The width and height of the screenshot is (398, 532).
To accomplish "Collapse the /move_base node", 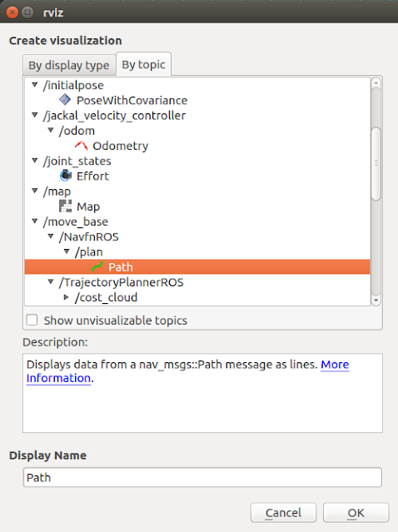I will pos(35,221).
